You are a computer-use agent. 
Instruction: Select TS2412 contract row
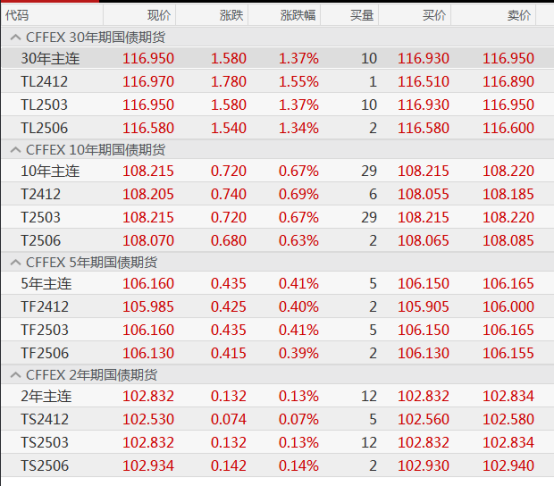[277, 419]
